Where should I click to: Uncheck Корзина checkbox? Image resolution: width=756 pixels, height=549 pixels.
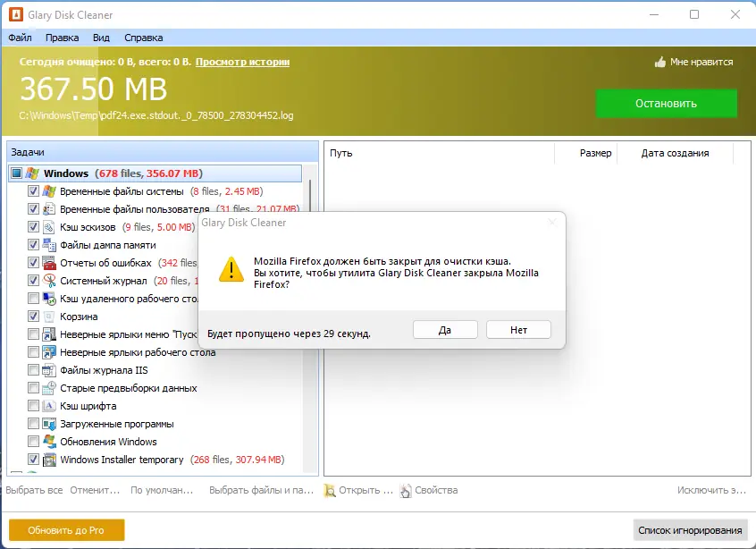click(33, 316)
